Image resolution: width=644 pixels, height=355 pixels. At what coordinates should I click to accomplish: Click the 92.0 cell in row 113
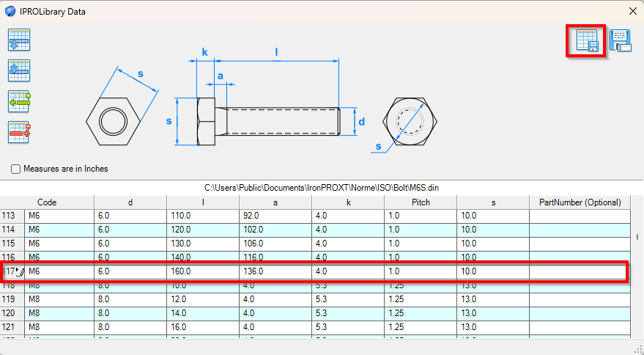tap(275, 216)
